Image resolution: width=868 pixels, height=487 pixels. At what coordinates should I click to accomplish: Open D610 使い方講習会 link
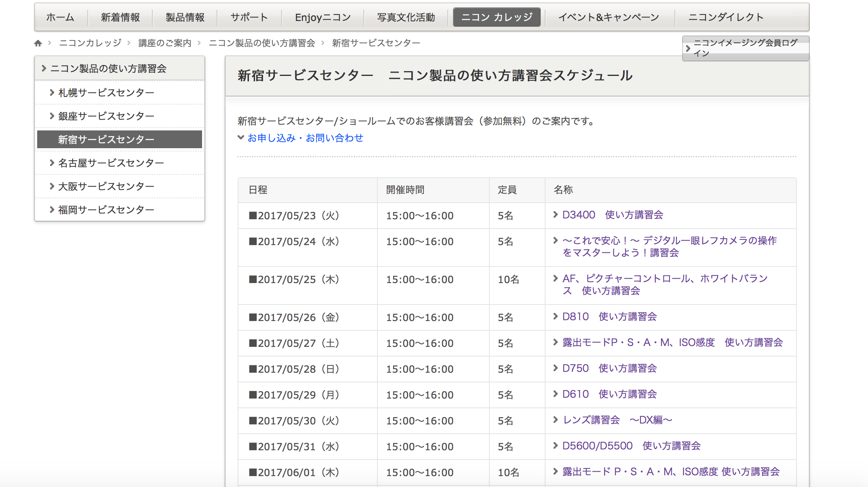click(609, 394)
